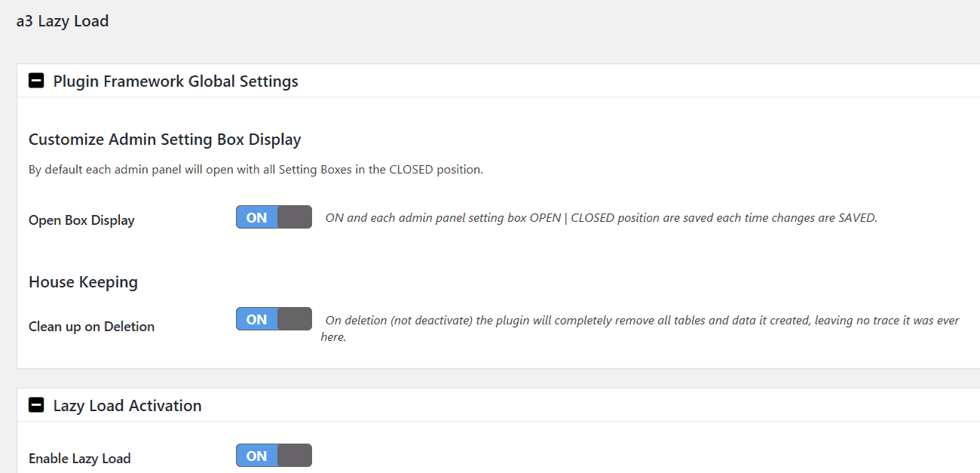
Task: Click the Clean up on Deletion label
Action: click(91, 327)
